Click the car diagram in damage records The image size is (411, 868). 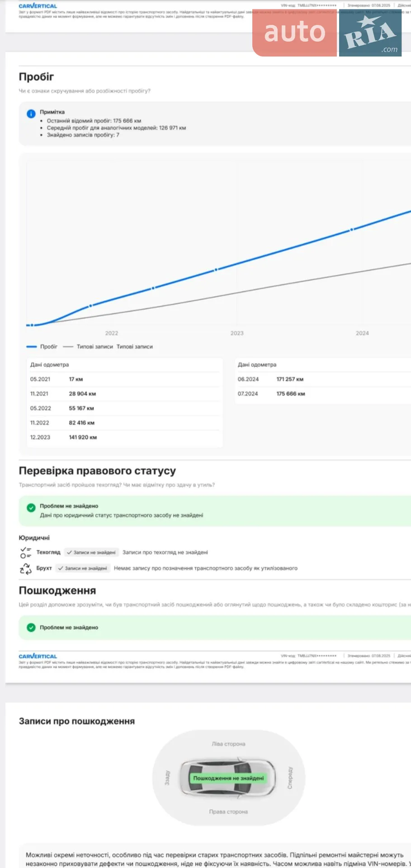(228, 778)
